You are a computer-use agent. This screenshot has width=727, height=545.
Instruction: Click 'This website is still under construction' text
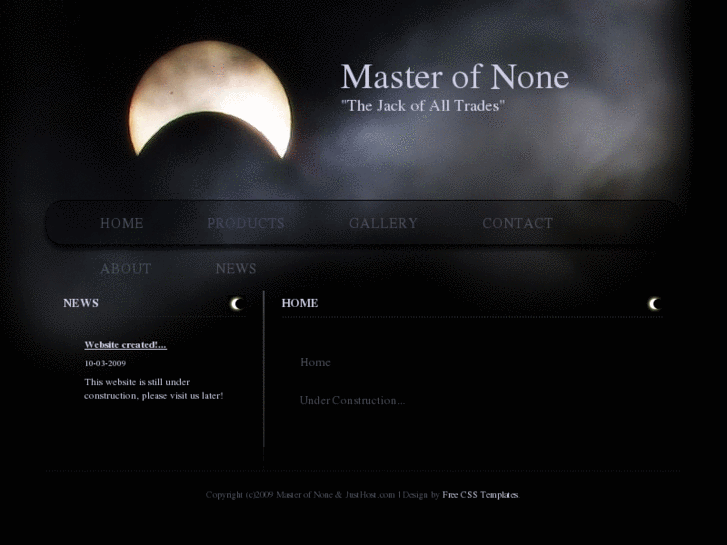(153, 389)
